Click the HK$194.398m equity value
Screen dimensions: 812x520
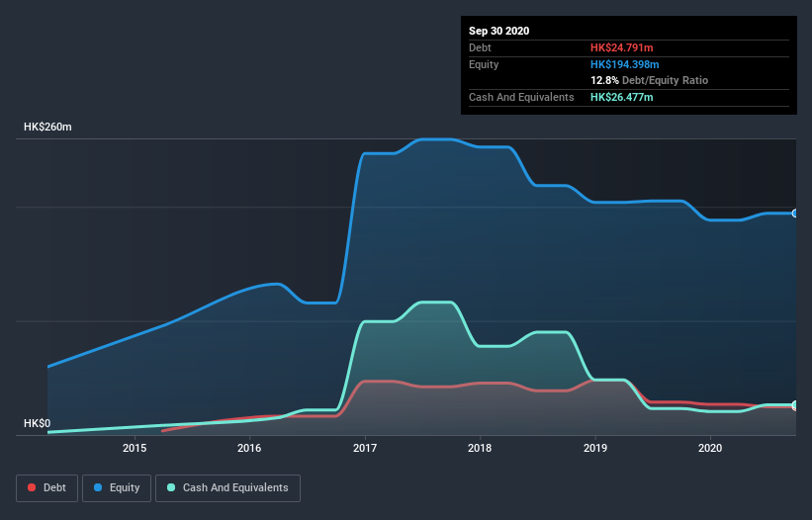(x=624, y=64)
